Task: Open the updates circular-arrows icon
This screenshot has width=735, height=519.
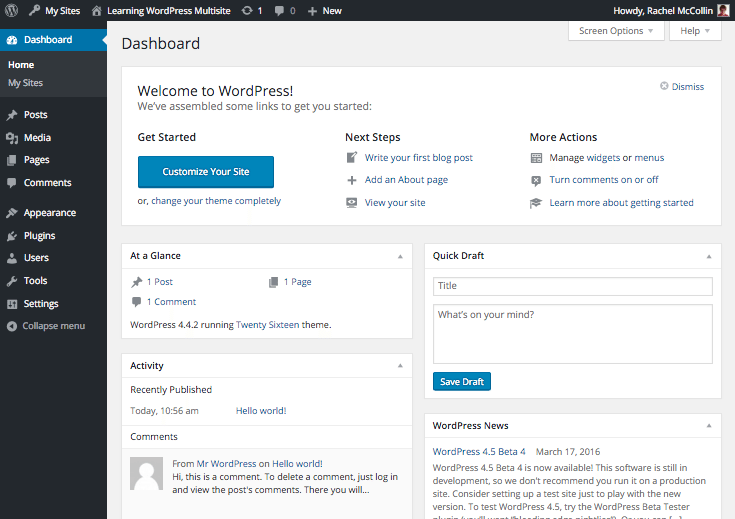Action: tap(247, 11)
